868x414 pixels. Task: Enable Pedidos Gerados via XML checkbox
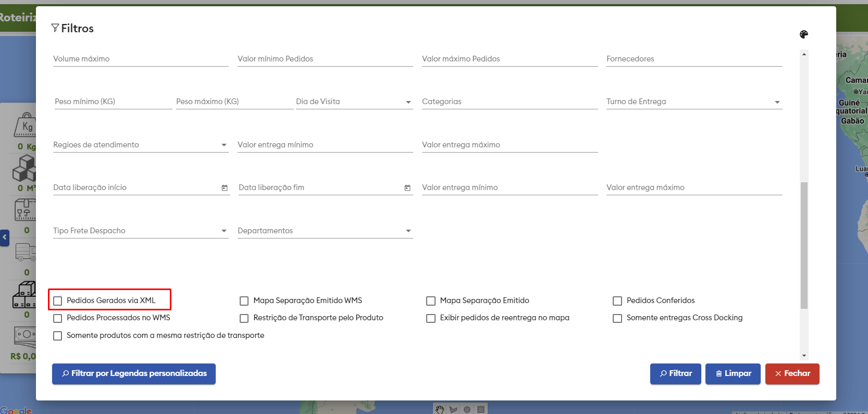[58, 301]
